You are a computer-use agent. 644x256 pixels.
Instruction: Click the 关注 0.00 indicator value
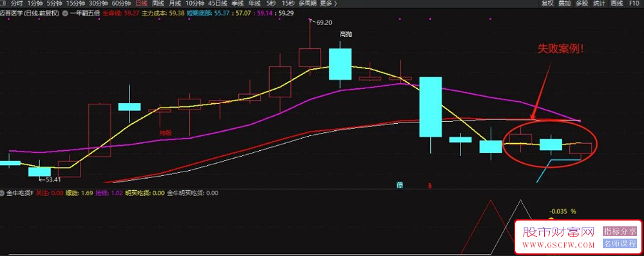pos(50,193)
